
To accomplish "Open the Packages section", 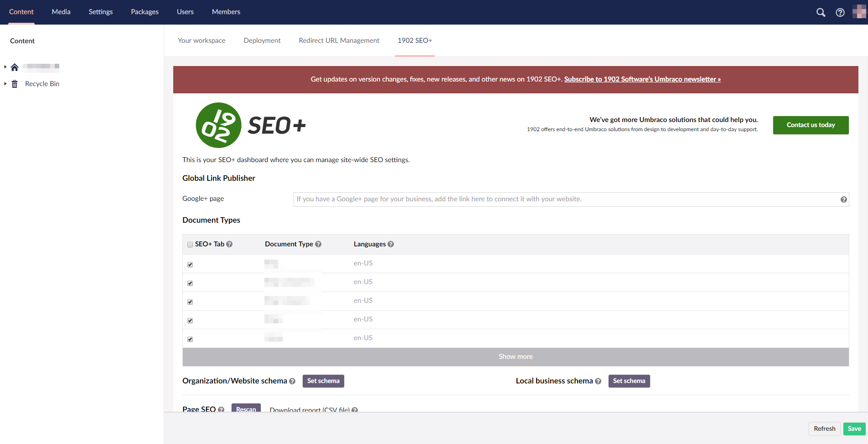I will pos(145,12).
